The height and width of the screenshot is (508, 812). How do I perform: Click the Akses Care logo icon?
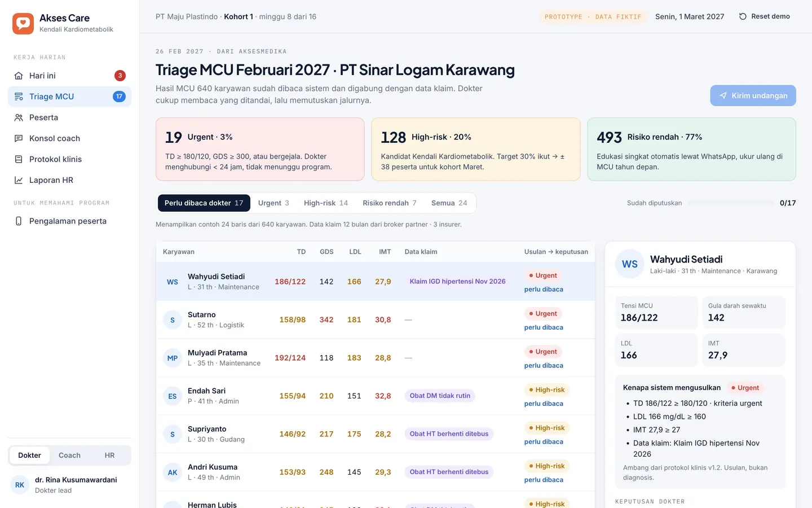23,24
